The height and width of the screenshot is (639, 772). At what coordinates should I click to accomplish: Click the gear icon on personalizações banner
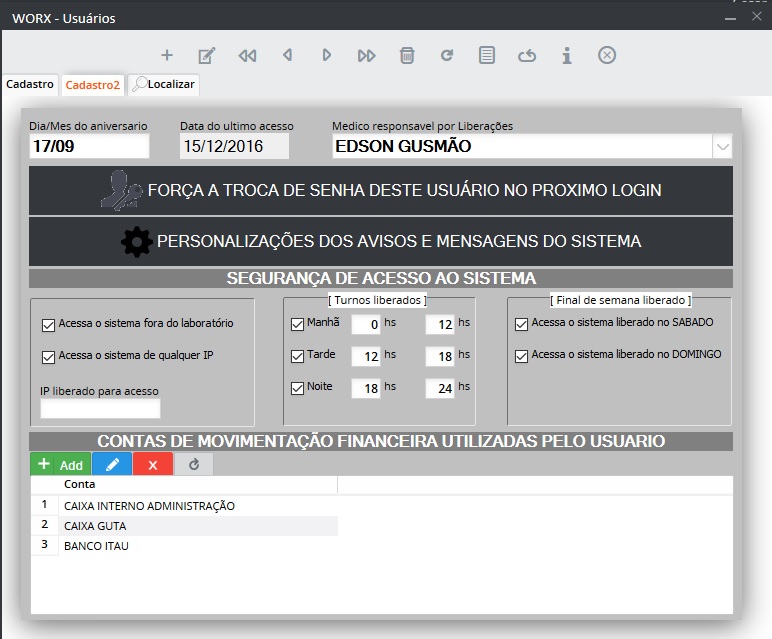(136, 242)
